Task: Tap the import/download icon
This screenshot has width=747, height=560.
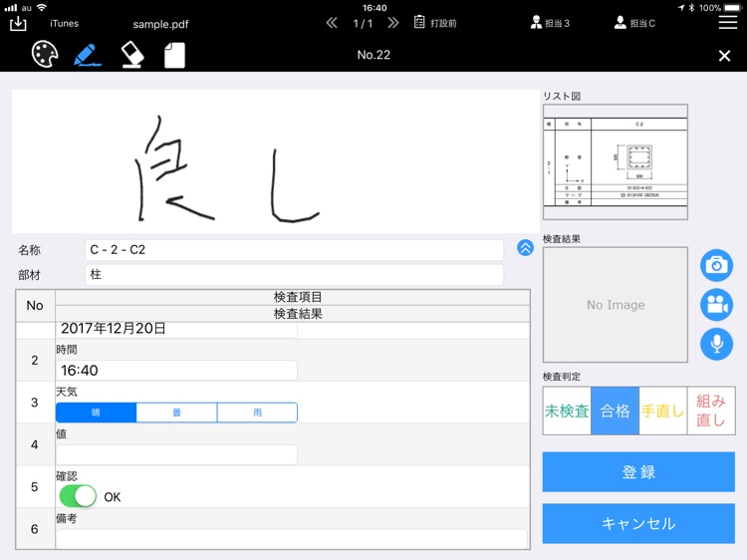Action: (18, 23)
